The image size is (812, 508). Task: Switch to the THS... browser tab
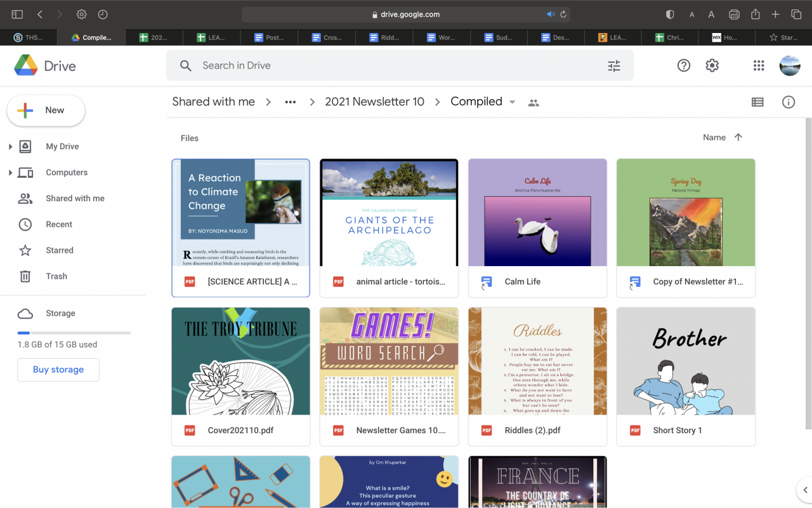(x=28, y=37)
